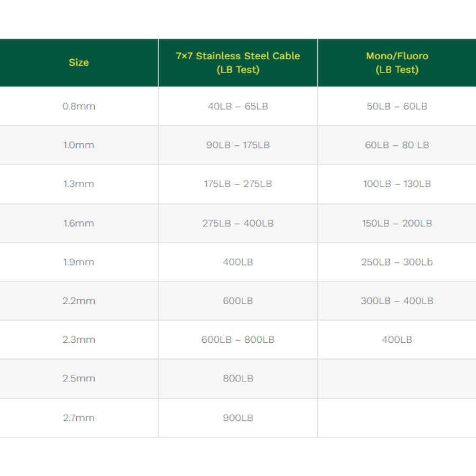
Task: Click the "1.0mm" size cell
Action: pyautogui.click(x=79, y=145)
